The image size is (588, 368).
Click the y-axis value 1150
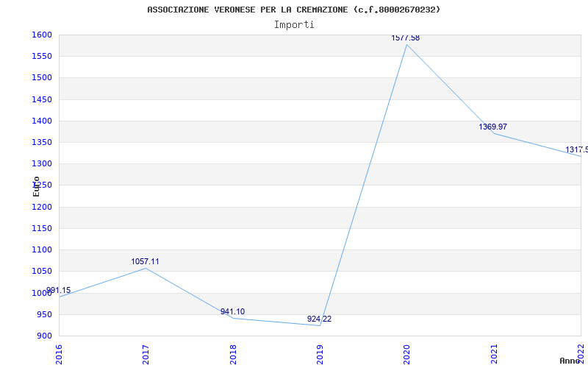tap(42, 228)
